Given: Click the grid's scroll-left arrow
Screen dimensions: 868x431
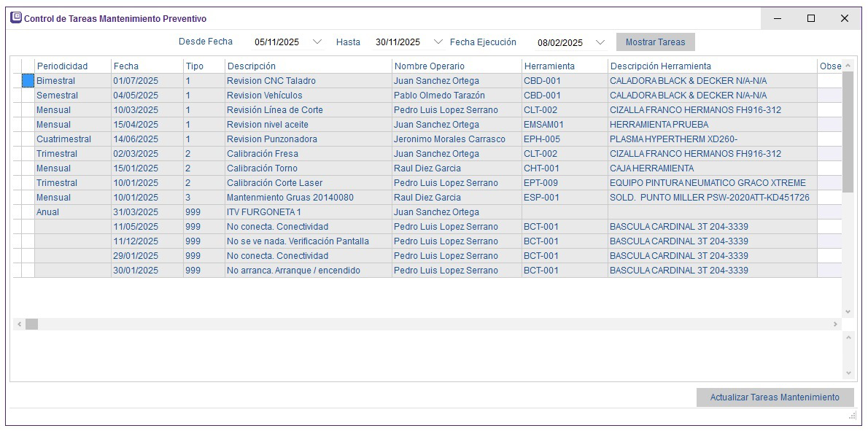Looking at the screenshot, I should (x=18, y=324).
